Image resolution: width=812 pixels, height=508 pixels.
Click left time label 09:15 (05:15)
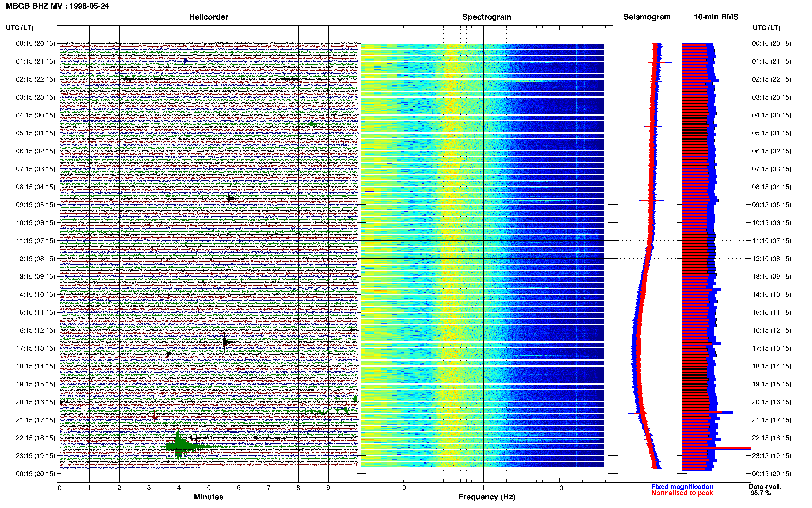(36, 205)
